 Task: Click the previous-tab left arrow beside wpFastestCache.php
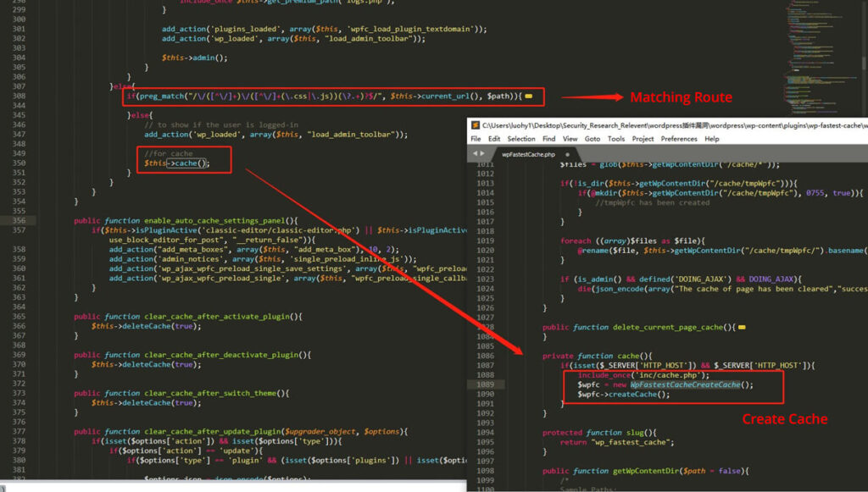[475, 153]
